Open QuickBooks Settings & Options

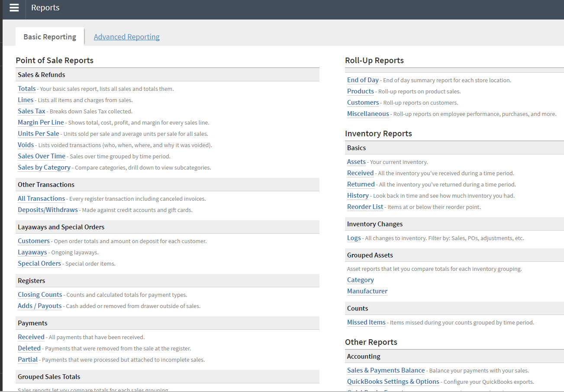(393, 382)
